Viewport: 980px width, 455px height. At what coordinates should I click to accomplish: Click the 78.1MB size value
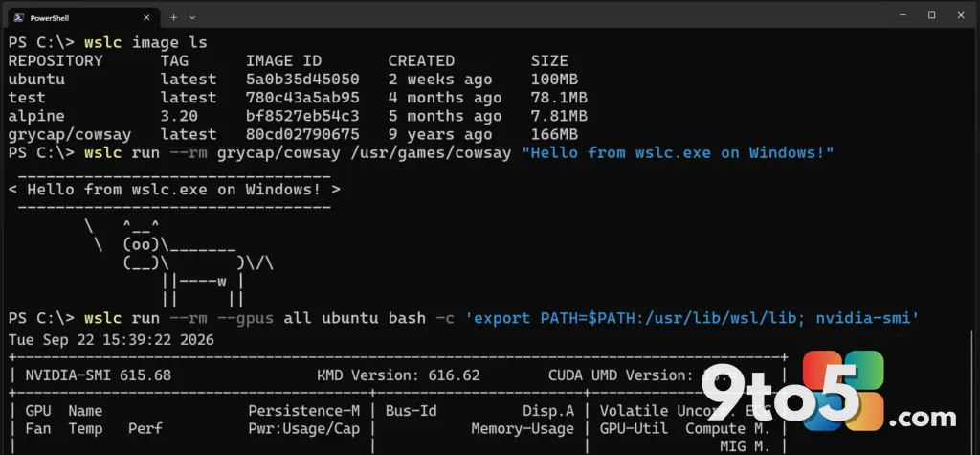[x=559, y=98]
